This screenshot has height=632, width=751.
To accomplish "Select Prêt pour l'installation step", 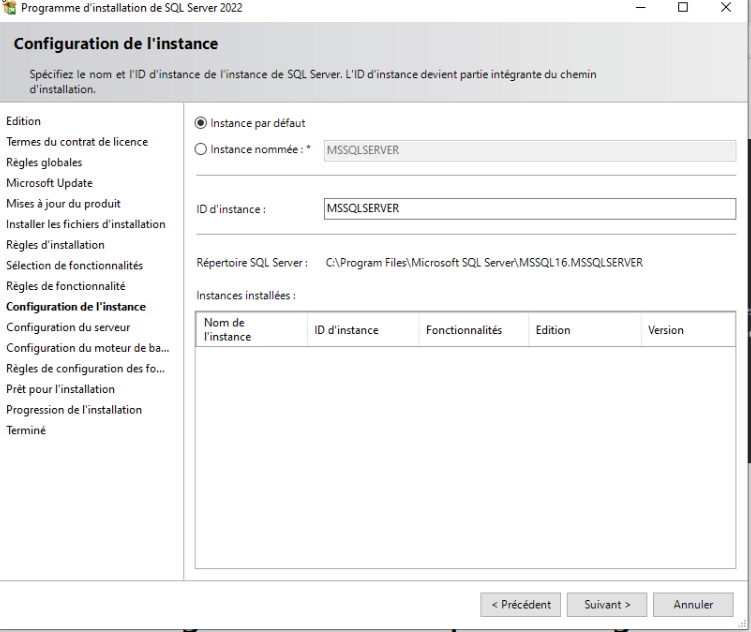I will tap(60, 389).
